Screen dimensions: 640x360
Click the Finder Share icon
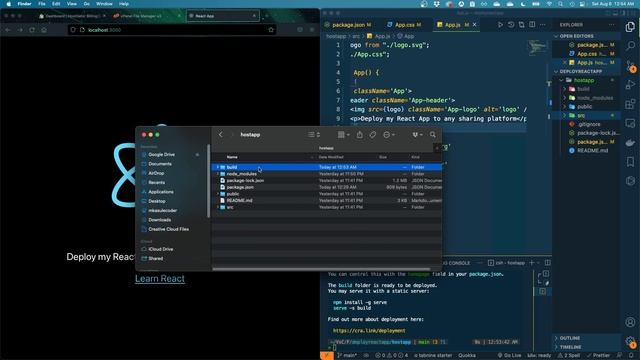360,135
